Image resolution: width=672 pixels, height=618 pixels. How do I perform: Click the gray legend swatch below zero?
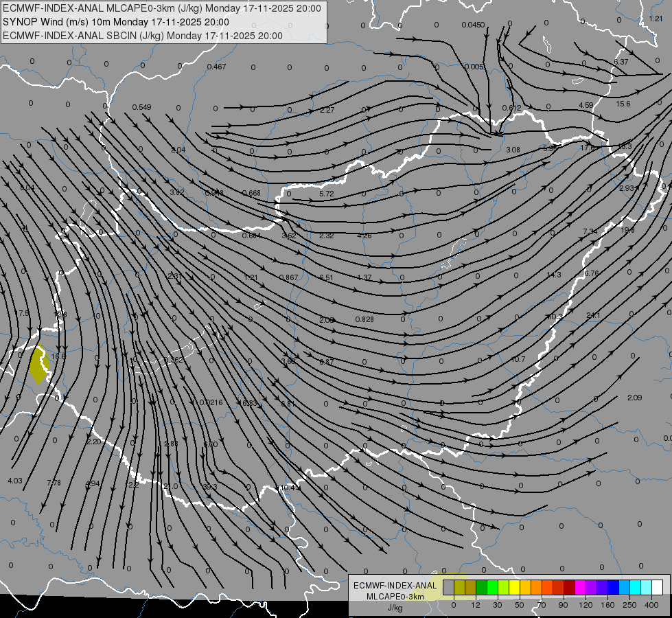(449, 587)
